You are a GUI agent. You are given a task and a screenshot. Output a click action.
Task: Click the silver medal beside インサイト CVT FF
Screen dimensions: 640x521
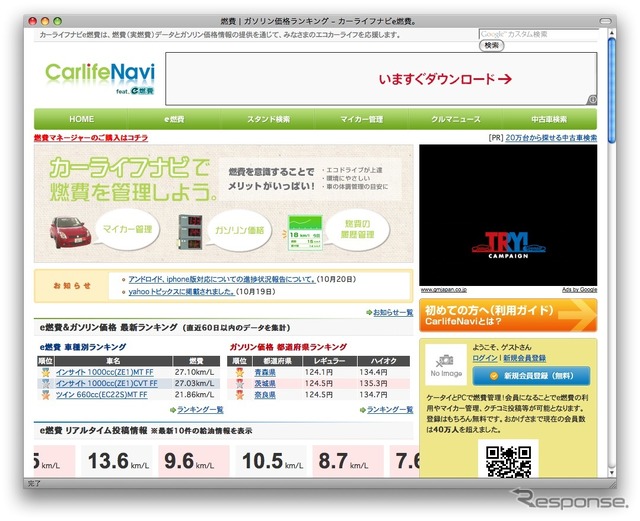[x=45, y=383]
